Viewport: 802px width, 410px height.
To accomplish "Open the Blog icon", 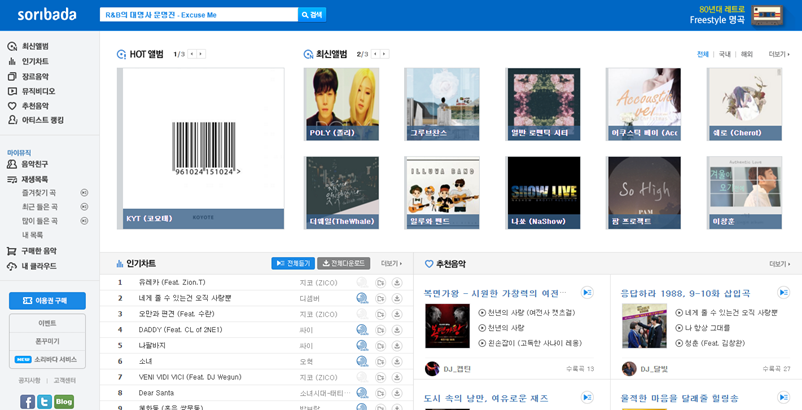I will click(x=64, y=402).
